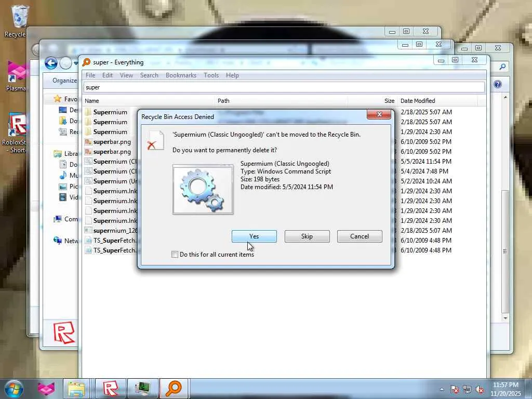Click the Explorer forward arrow button

pyautogui.click(x=65, y=63)
